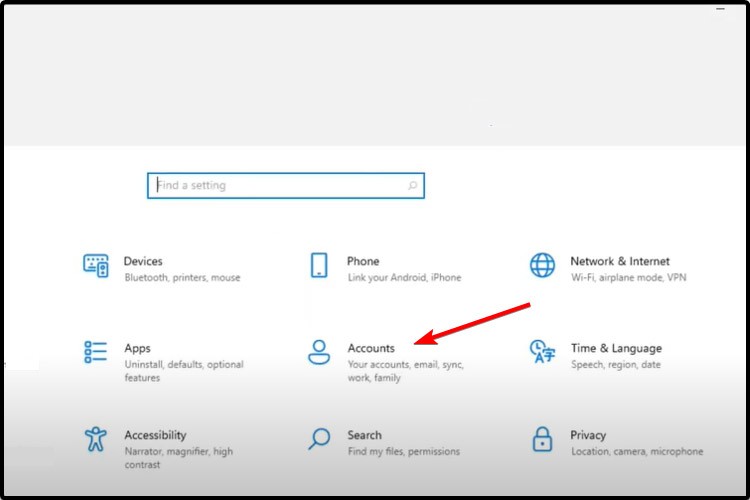Select the Accounts text label

371,348
